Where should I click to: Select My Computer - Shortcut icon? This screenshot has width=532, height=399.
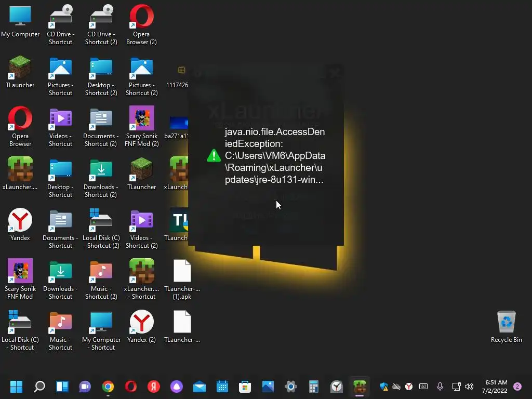[101, 330]
